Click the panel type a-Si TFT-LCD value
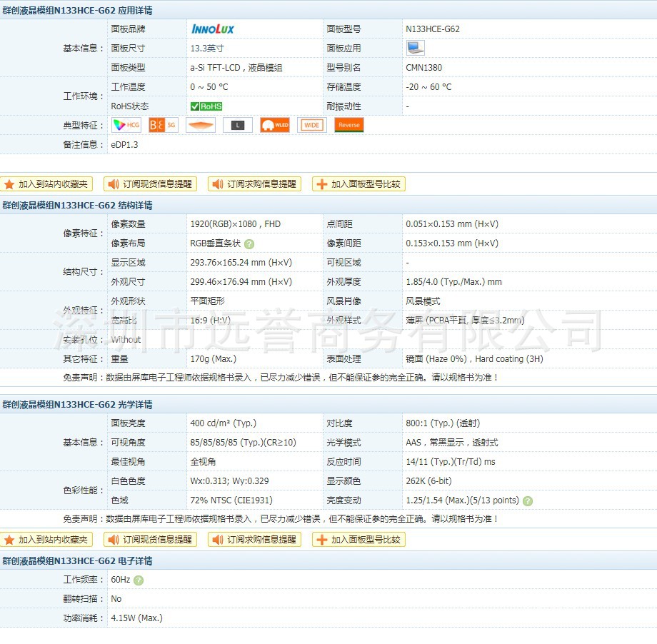The height and width of the screenshot is (644, 657). [x=236, y=67]
